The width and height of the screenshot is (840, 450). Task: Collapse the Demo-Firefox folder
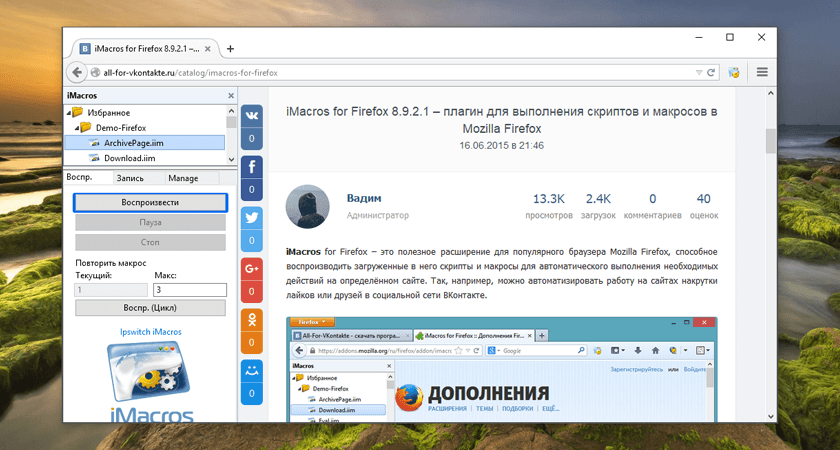[78, 128]
